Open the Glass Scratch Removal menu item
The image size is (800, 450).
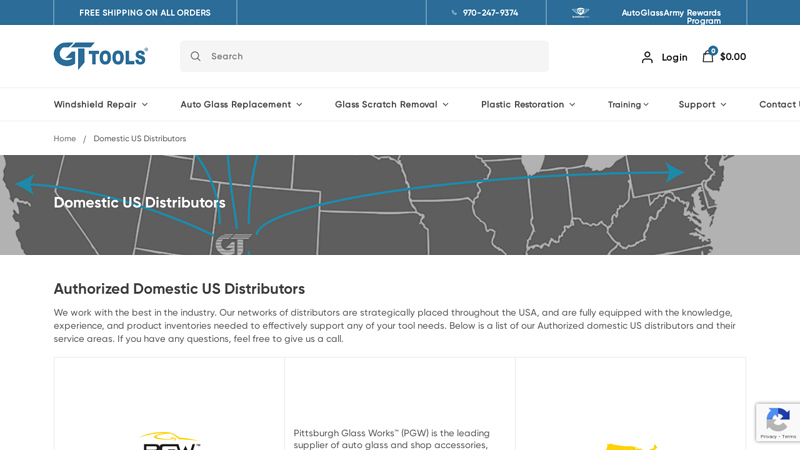386,105
